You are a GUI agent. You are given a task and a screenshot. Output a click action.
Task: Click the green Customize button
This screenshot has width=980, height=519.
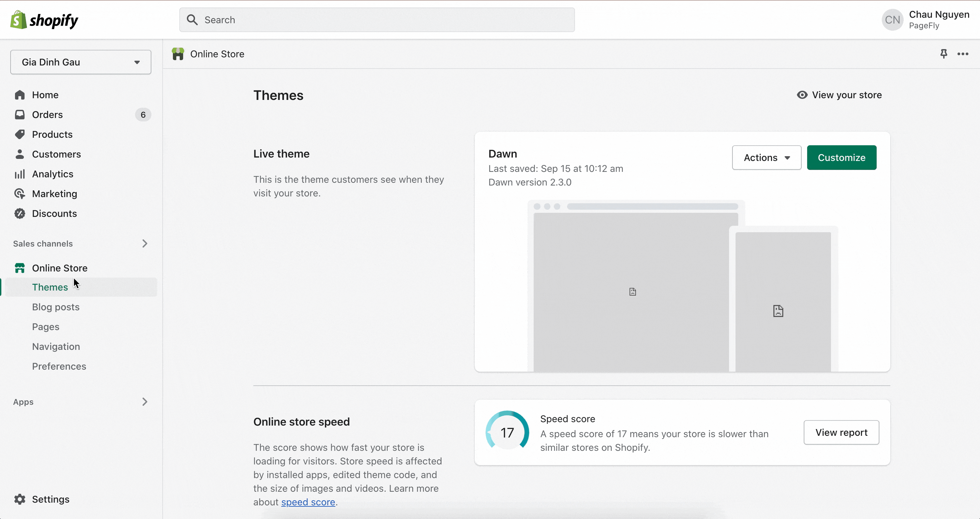click(x=842, y=158)
